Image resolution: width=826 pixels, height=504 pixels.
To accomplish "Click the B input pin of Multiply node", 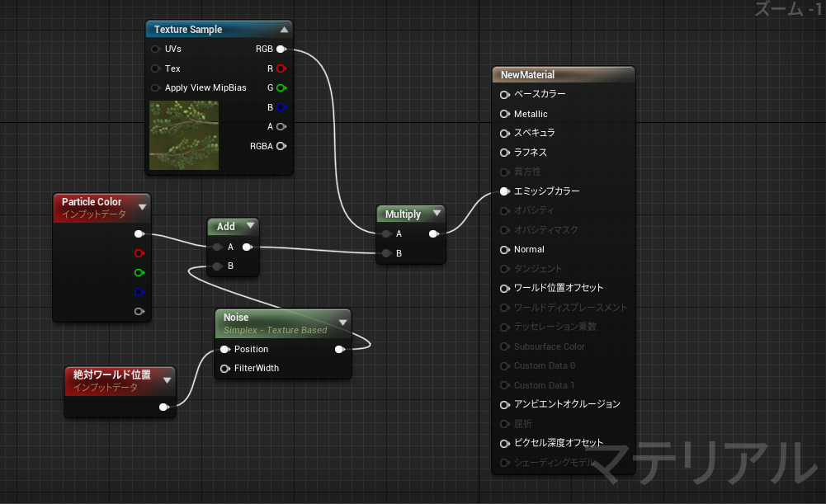I will tap(386, 253).
